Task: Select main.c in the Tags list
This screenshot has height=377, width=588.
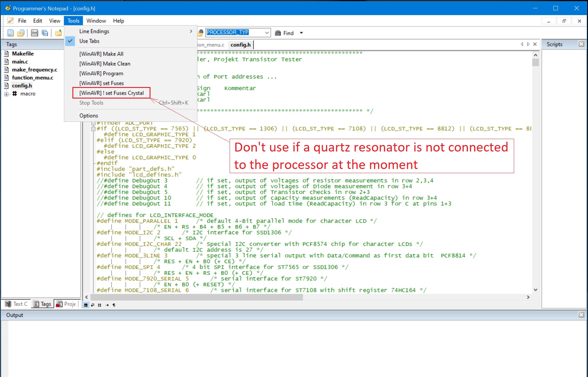Action: point(20,62)
